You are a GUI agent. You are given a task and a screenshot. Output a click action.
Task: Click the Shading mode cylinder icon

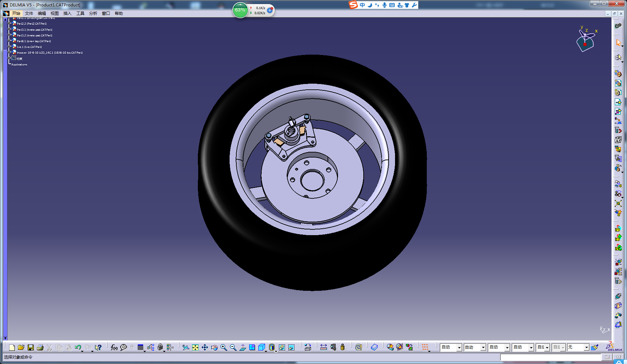271,347
